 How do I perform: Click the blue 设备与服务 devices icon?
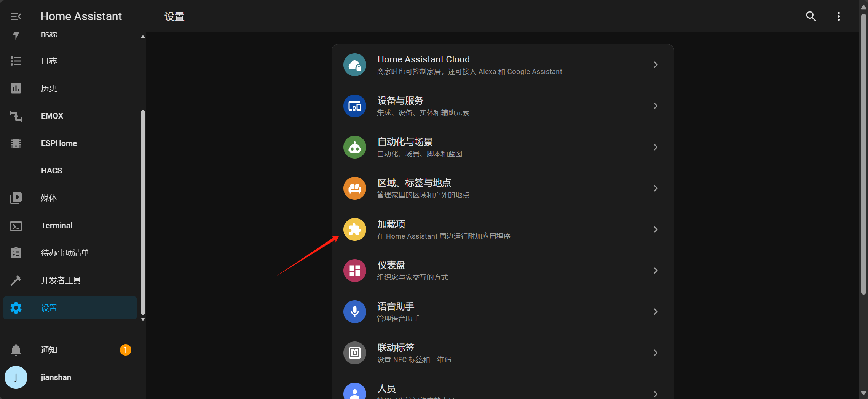(355, 106)
